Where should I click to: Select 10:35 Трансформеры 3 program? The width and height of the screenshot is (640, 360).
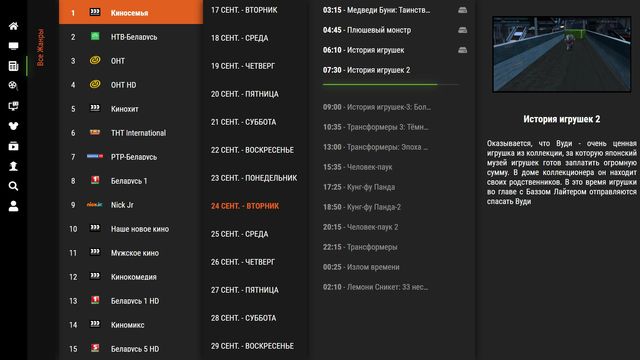pos(376,127)
